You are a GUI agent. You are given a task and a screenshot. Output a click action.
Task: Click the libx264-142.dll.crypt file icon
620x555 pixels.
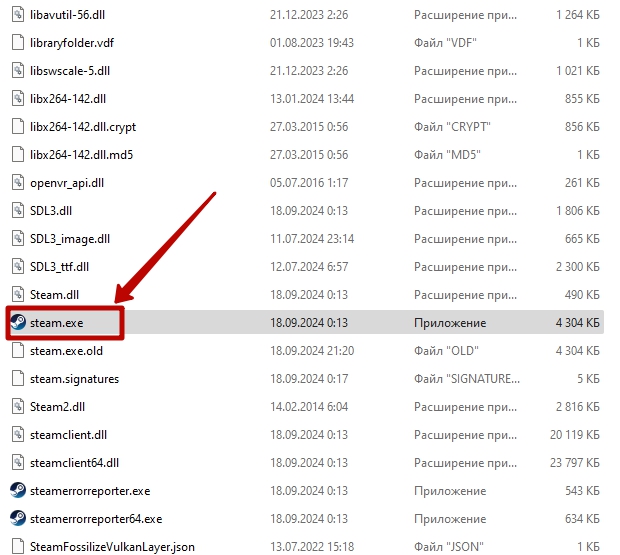pyautogui.click(x=18, y=127)
